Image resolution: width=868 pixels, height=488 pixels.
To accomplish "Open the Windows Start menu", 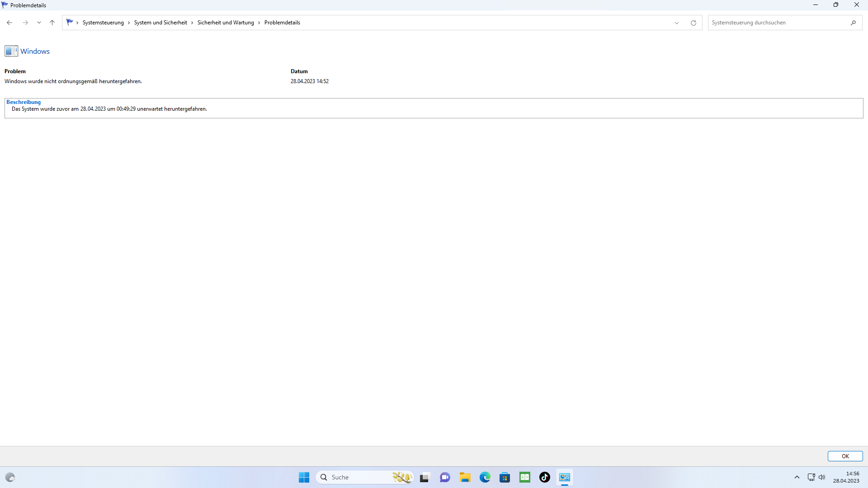I will [x=304, y=477].
